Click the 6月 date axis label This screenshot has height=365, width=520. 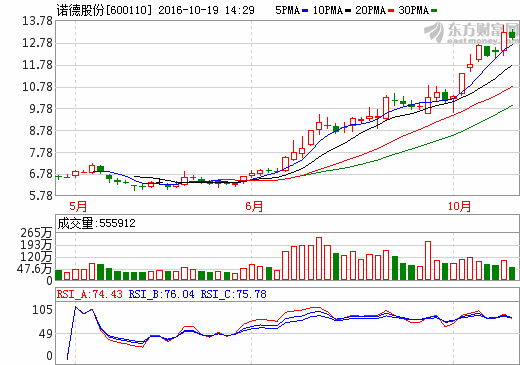[x=254, y=206]
